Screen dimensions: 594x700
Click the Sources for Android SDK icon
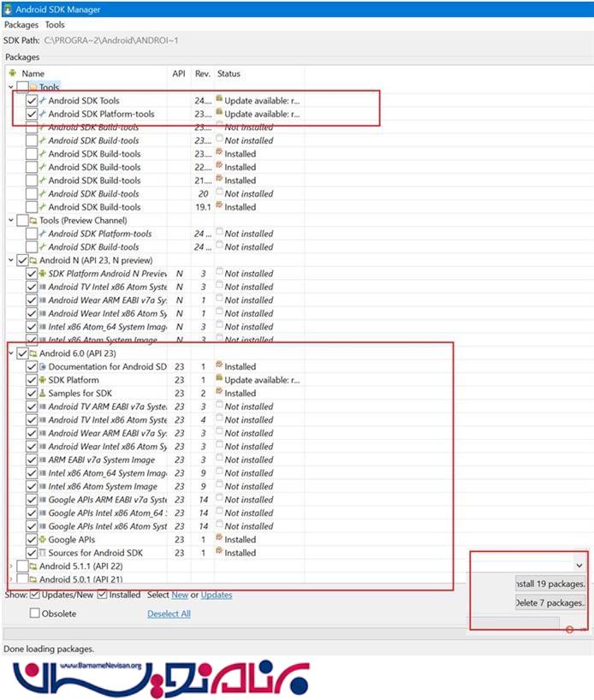43,553
